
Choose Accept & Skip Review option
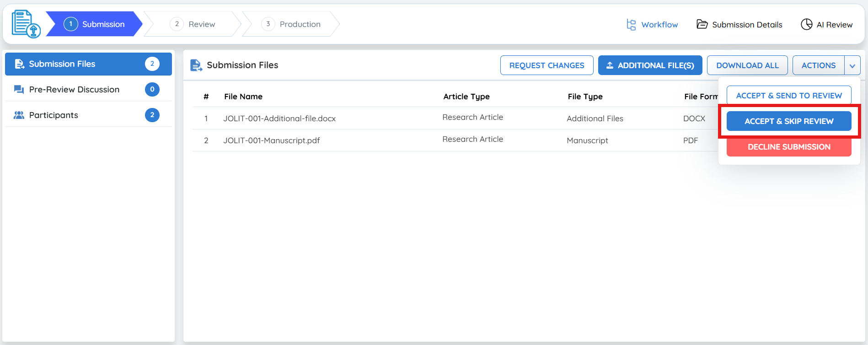(x=788, y=121)
